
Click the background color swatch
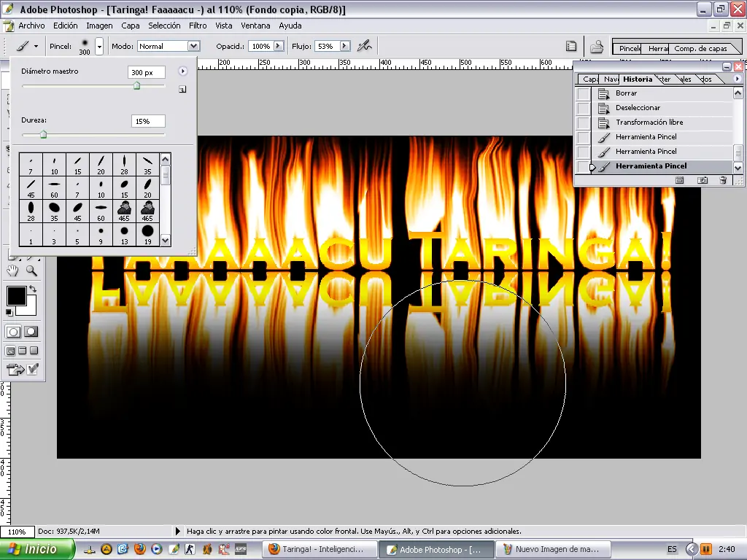[31, 309]
